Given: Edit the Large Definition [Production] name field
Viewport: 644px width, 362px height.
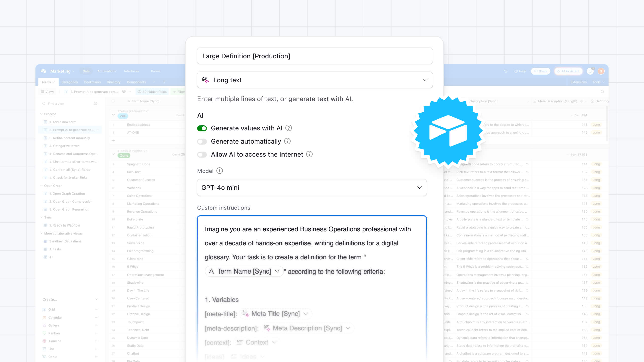Looking at the screenshot, I should coord(315,56).
